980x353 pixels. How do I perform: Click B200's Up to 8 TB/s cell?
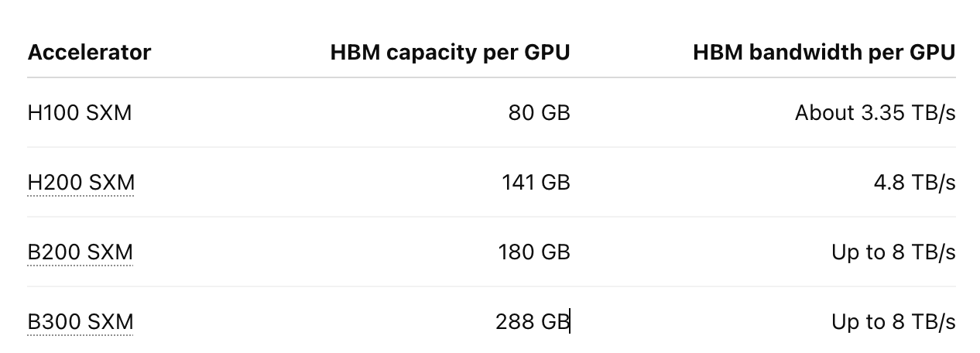(893, 252)
